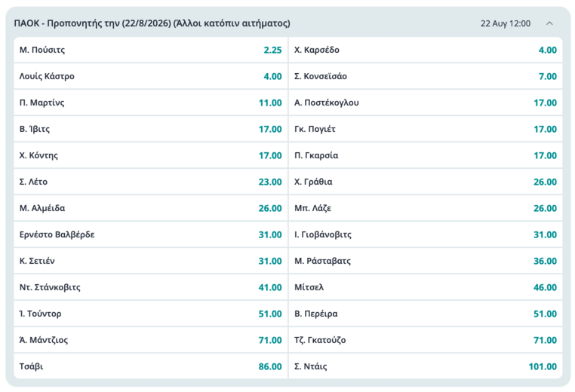Pick Ντ. Στάνκοβιτς at 41.00
This screenshot has width=575, height=392.
pyautogui.click(x=151, y=287)
